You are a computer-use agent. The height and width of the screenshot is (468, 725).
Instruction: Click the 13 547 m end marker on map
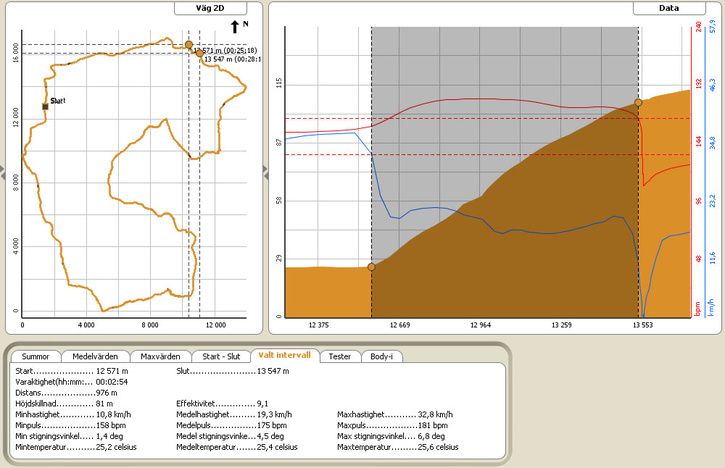click(199, 54)
